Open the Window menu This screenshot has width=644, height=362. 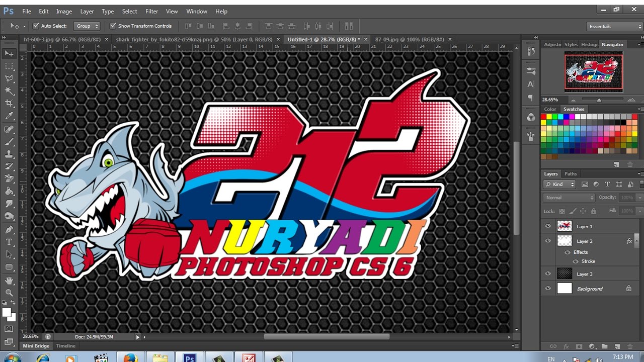pyautogui.click(x=197, y=11)
